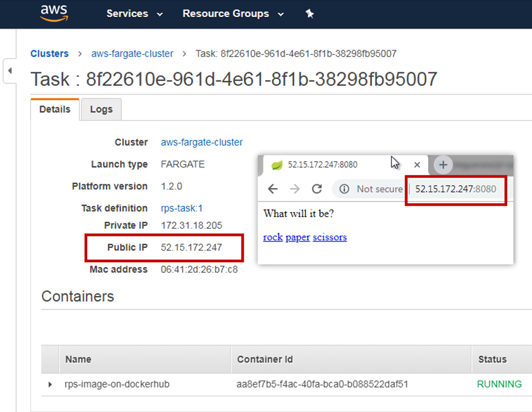
Task: Click the aws-fargate-cluster cluster link
Action: click(132, 53)
